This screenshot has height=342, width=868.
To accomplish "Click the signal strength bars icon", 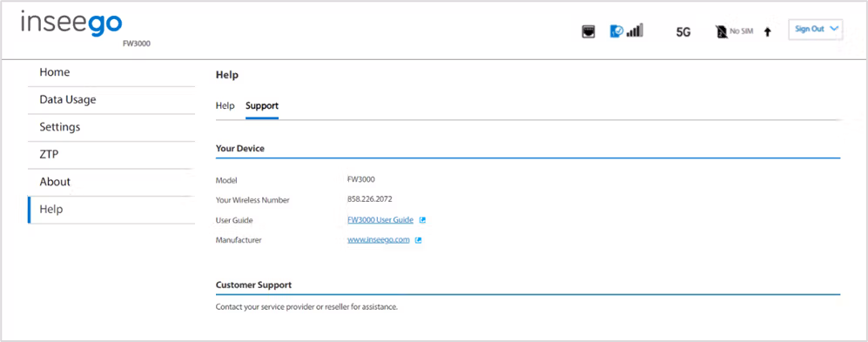I will (635, 31).
